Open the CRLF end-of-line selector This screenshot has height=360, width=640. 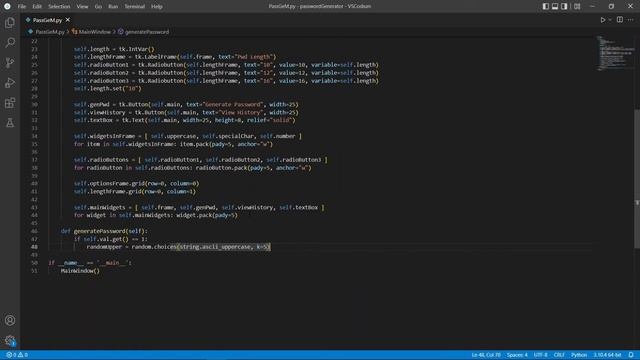point(559,355)
